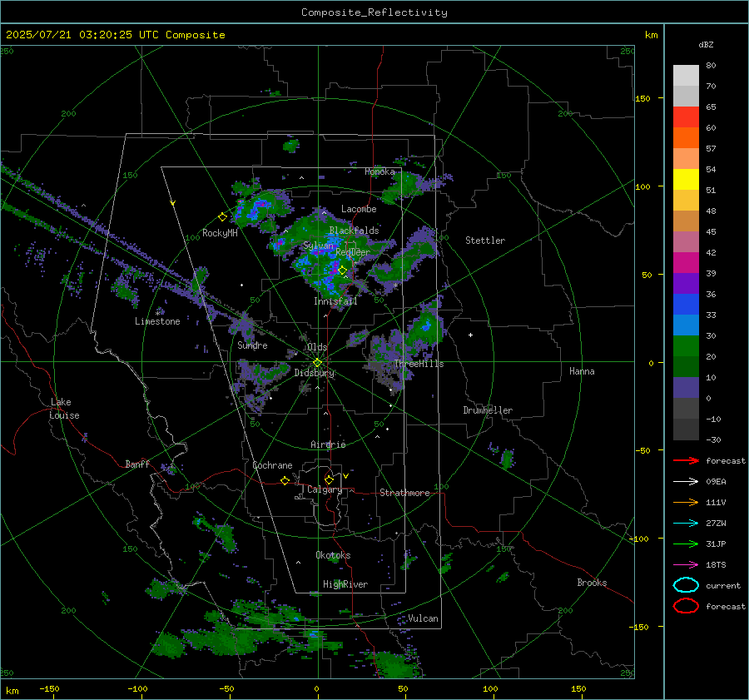The image size is (749, 700).
Task: Click the green 31JP arrow in legend
Action: pos(686,544)
